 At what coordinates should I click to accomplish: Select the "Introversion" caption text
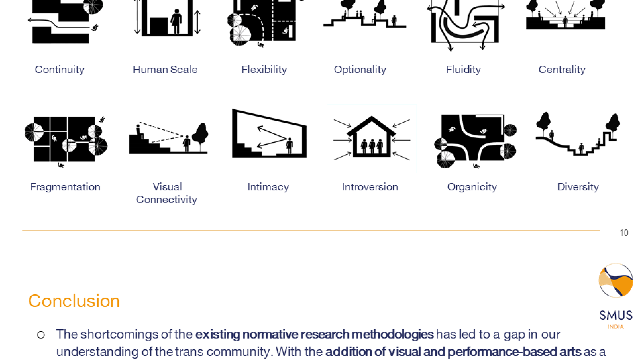pos(370,187)
